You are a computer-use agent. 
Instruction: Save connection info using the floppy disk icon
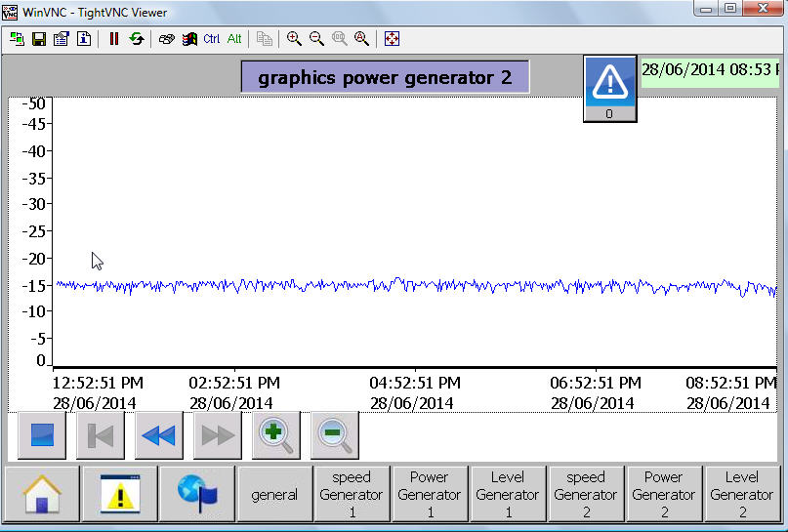click(x=39, y=39)
